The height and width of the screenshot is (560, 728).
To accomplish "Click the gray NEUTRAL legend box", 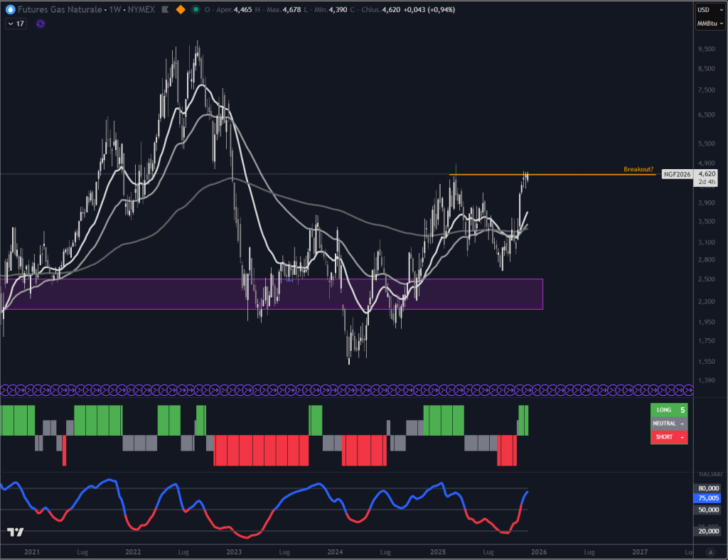I will [669, 424].
